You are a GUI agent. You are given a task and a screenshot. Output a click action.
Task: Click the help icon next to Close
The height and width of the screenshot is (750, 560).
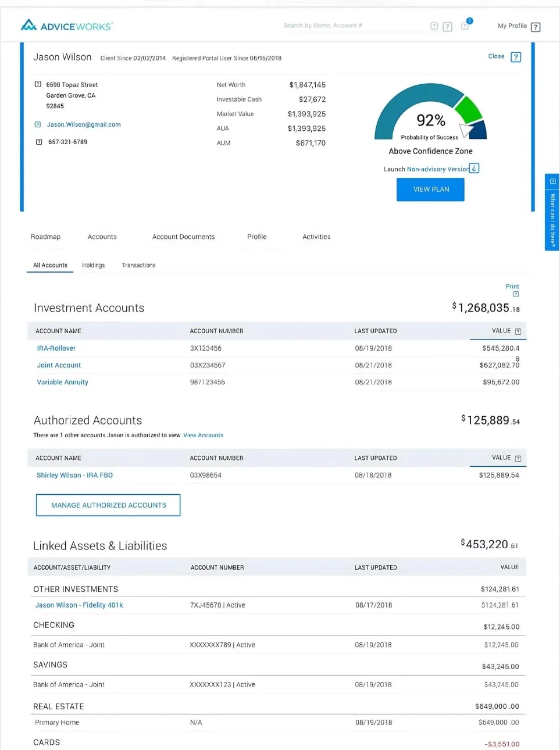click(x=515, y=57)
